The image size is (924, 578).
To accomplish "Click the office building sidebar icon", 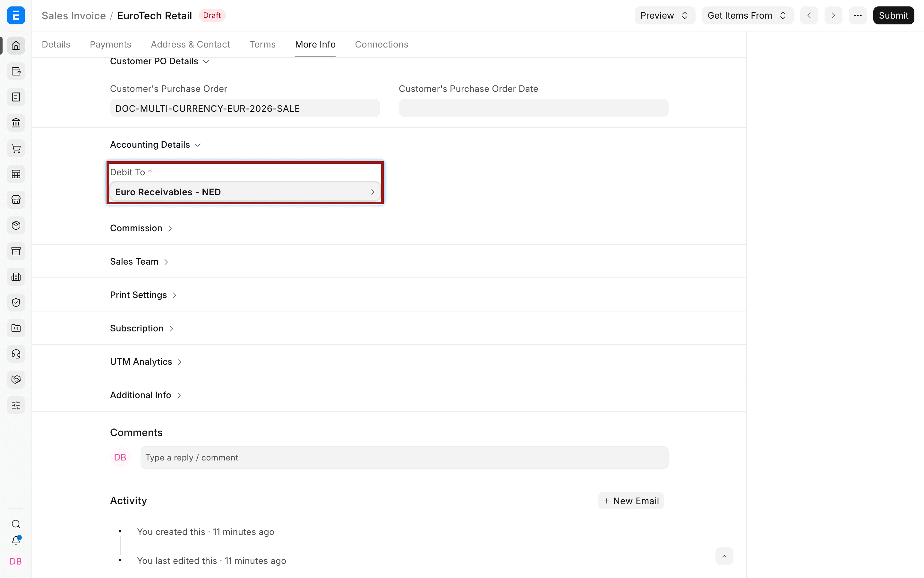I will tap(16, 277).
